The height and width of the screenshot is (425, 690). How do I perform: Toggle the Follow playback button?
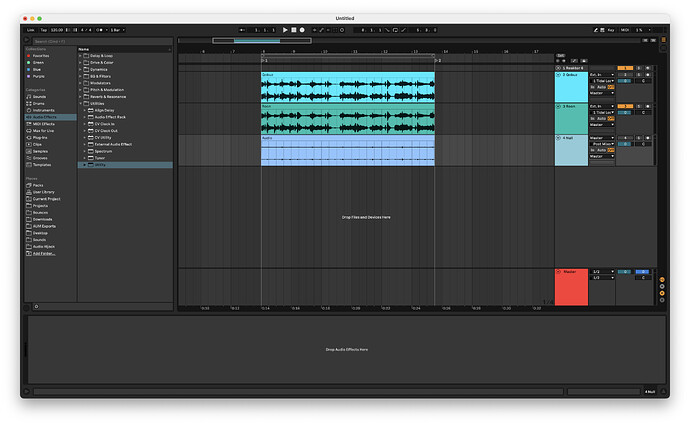[x=242, y=30]
